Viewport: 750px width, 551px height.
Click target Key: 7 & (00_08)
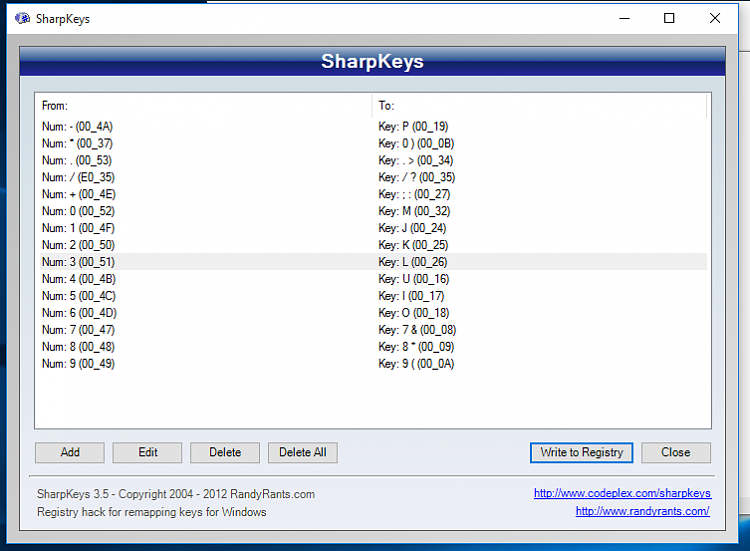click(417, 330)
